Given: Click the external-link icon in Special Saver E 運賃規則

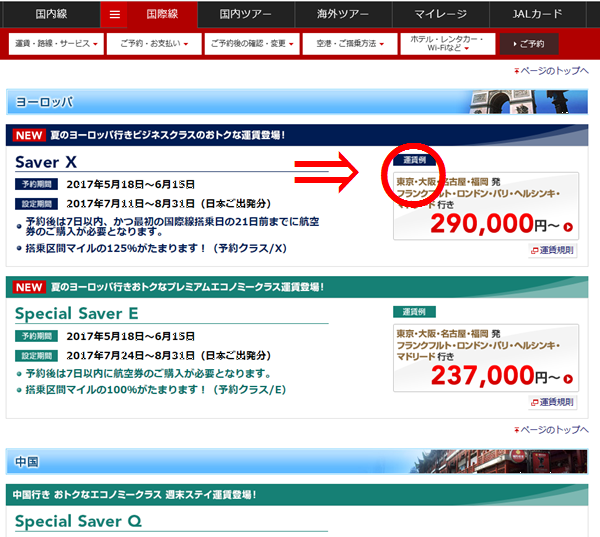Looking at the screenshot, I should [x=535, y=403].
